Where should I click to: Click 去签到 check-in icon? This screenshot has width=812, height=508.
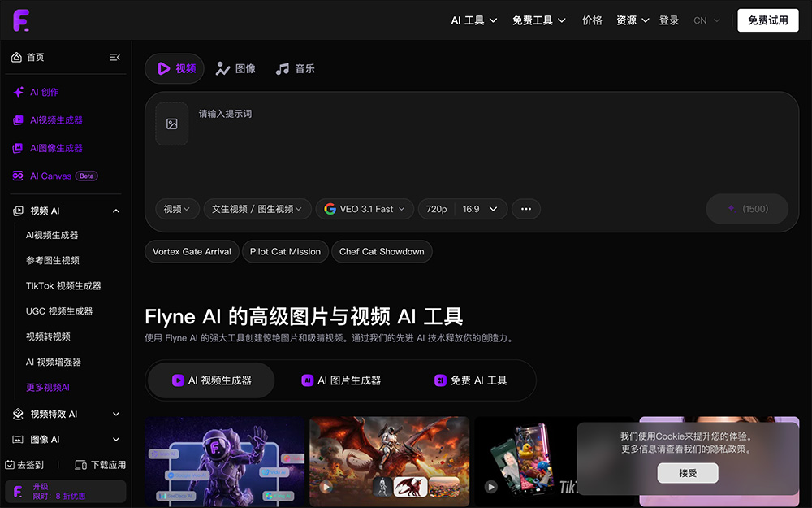pyautogui.click(x=10, y=465)
